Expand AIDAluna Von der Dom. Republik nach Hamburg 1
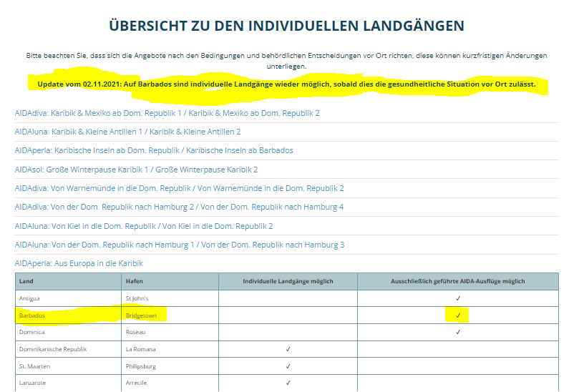 (x=179, y=245)
